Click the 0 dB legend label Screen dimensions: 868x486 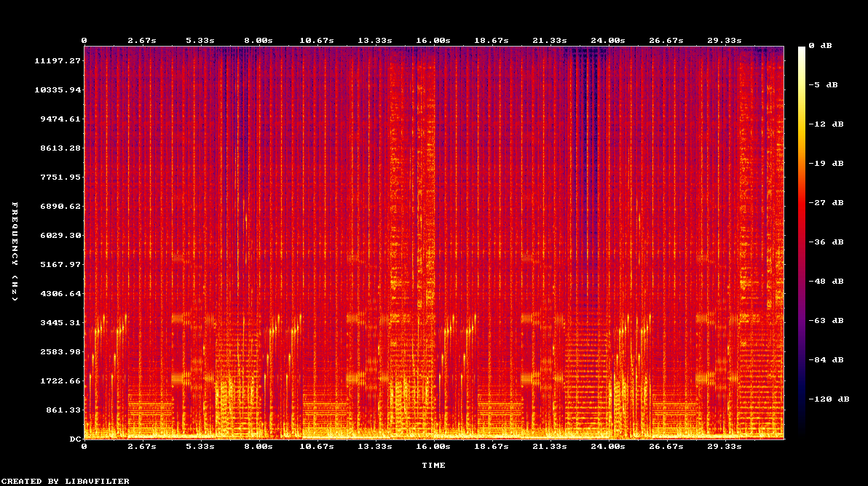tap(820, 46)
